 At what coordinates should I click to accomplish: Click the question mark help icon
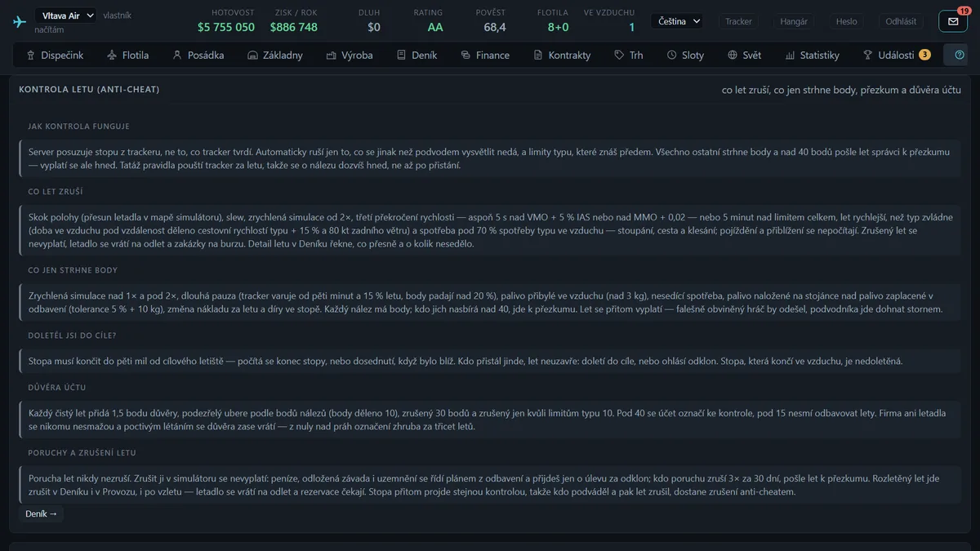pyautogui.click(x=960, y=55)
